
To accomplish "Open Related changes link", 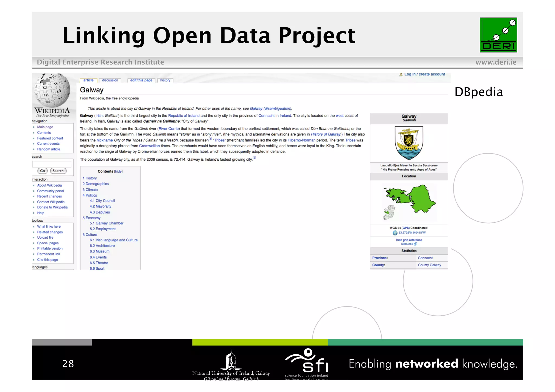I will (x=50, y=232).
